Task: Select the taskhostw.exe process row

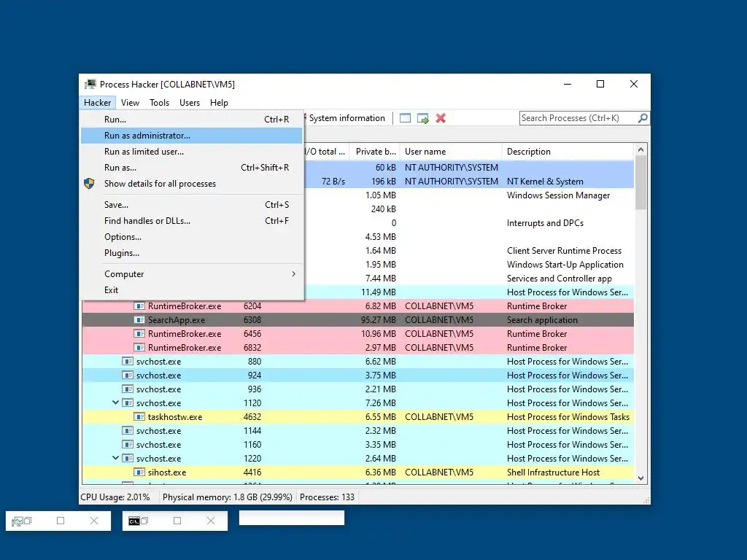Action: pyautogui.click(x=357, y=416)
